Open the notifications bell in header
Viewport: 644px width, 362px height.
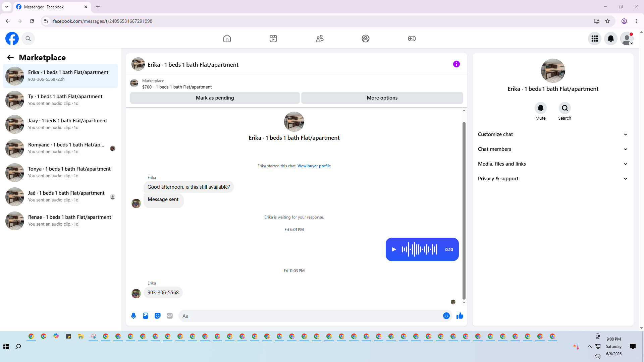(x=611, y=39)
